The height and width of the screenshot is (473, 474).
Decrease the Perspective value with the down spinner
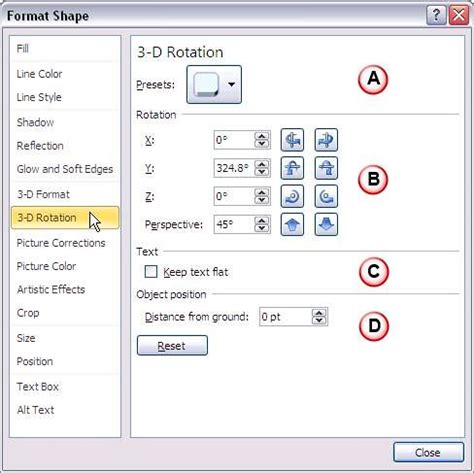262,228
